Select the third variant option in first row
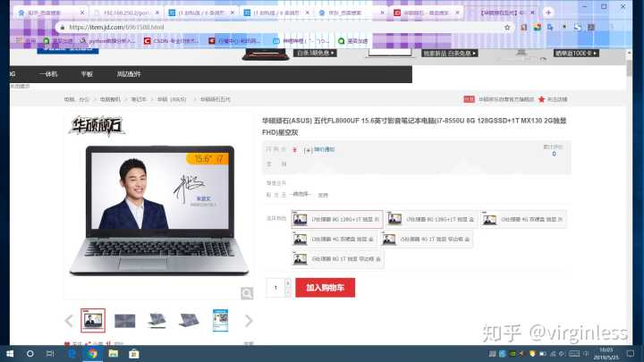Screen dimensions: 644x362 (523, 220)
